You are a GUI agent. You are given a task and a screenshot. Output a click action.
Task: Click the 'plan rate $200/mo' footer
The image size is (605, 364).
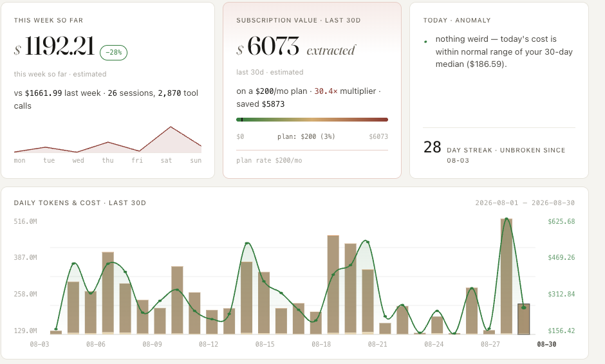(x=269, y=160)
